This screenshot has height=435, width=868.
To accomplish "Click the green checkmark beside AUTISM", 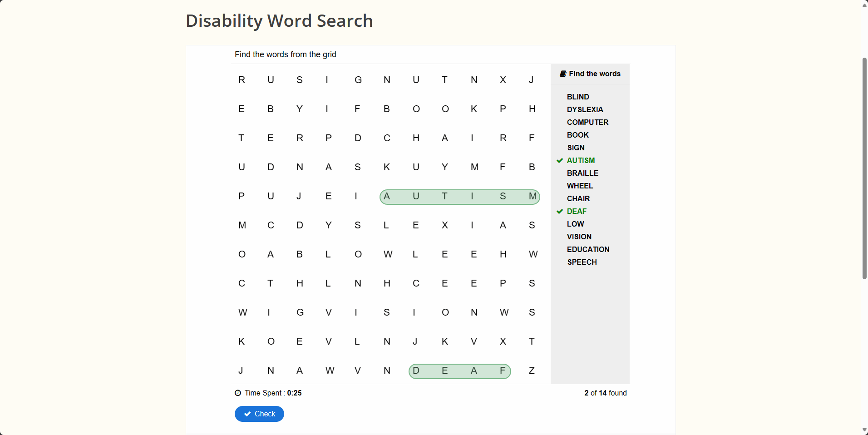I will click(559, 160).
